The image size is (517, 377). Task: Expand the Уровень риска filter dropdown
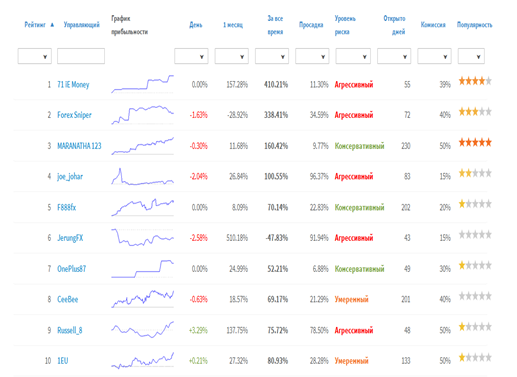tap(353, 56)
